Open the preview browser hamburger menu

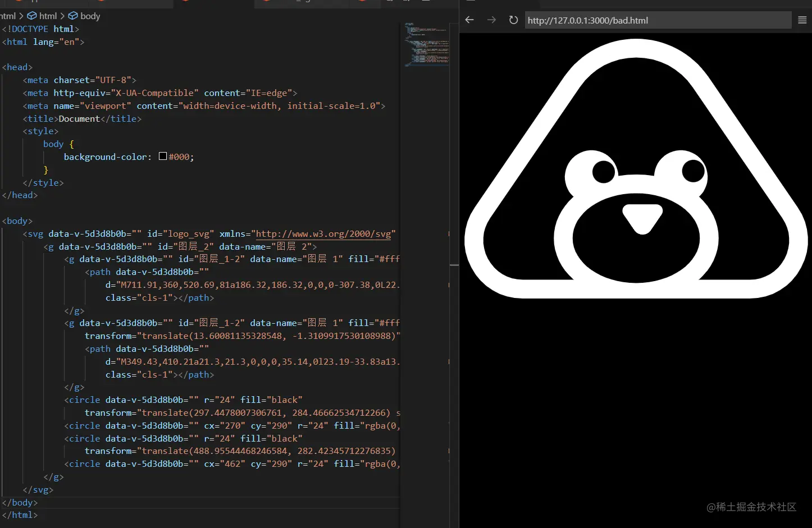pyautogui.click(x=802, y=20)
